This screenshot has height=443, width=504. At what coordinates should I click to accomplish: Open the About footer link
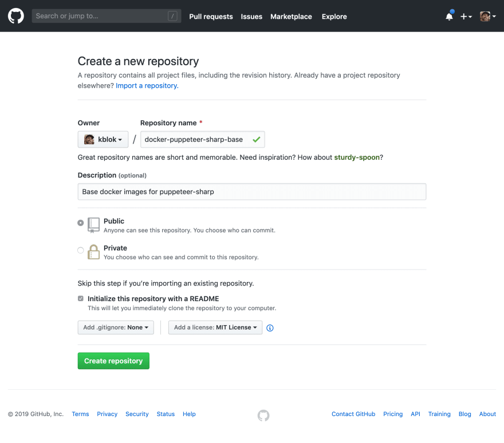pos(487,414)
